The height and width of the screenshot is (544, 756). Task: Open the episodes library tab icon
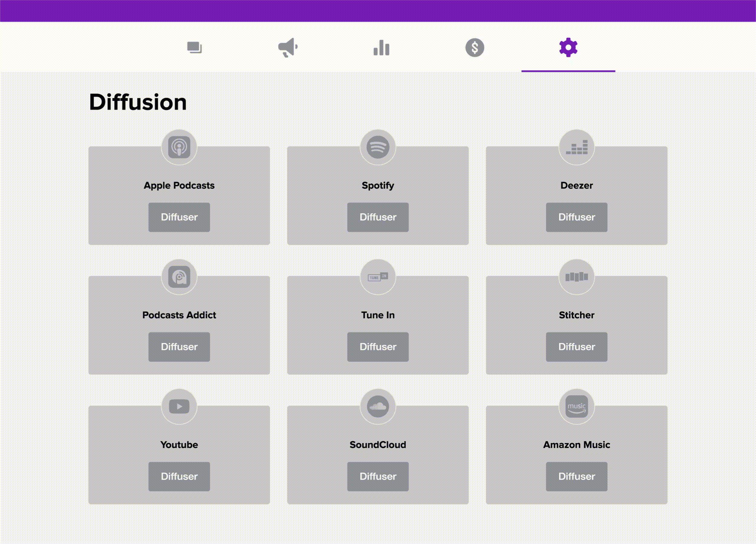click(194, 48)
